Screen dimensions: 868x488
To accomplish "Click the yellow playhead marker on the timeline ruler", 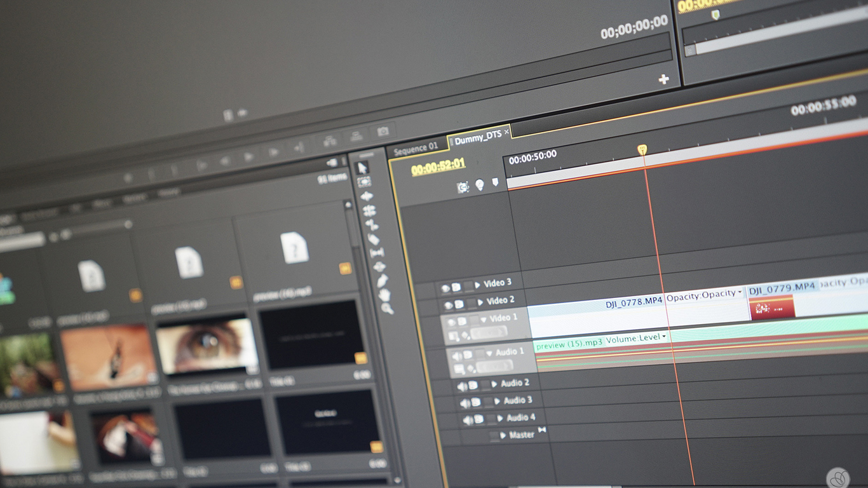I will pyautogui.click(x=642, y=149).
